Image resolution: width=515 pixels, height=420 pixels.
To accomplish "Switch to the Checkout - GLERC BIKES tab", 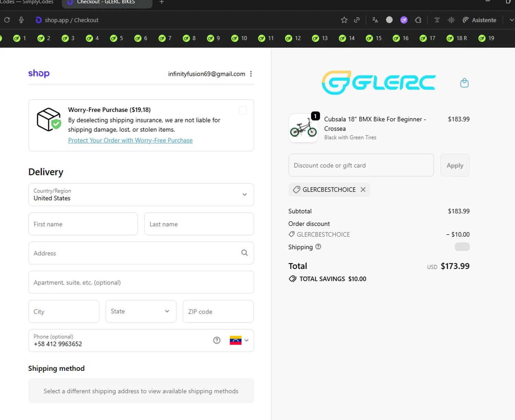I will 107,3.
